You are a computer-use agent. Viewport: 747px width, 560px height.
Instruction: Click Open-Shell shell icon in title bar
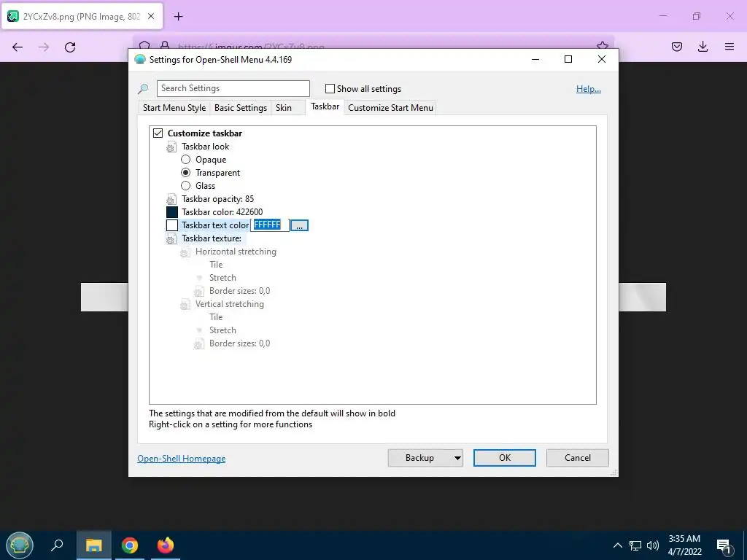tap(139, 60)
